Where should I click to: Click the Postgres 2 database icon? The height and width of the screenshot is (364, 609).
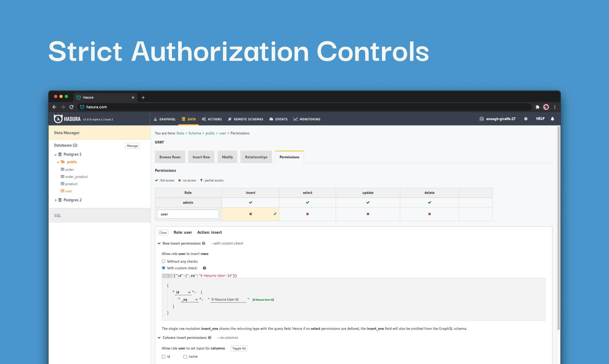[x=60, y=200]
